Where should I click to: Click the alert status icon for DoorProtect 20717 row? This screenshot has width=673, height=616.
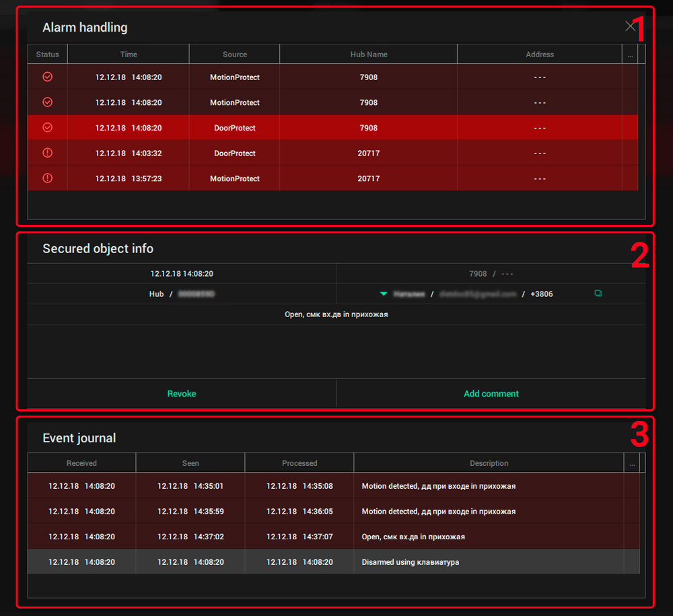tap(48, 153)
